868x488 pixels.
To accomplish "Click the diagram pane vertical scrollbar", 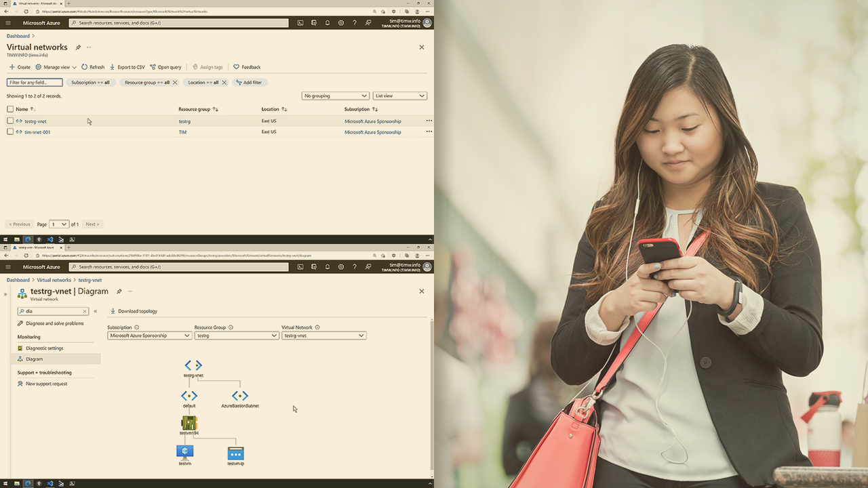I will pyautogui.click(x=431, y=393).
